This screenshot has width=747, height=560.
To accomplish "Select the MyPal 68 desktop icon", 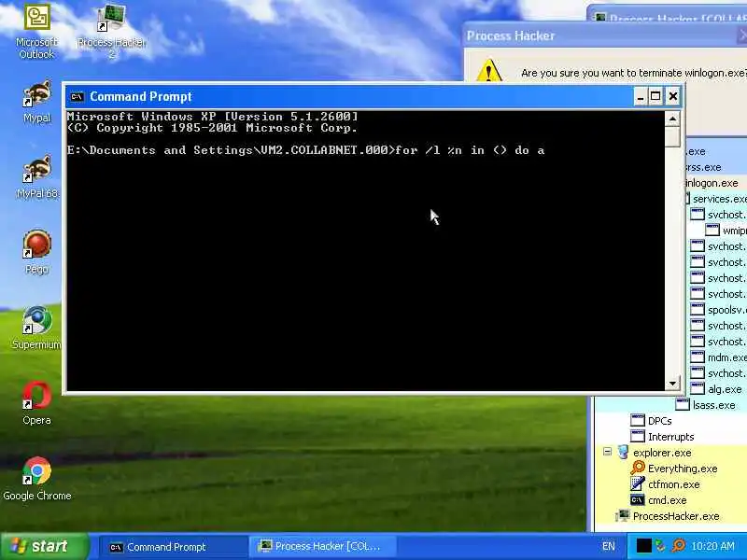I will click(36, 177).
